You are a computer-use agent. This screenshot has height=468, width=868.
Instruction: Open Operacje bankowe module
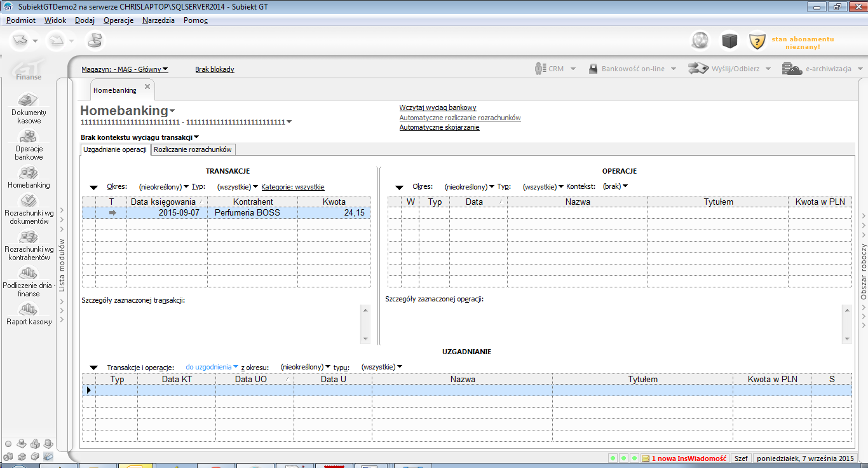29,145
